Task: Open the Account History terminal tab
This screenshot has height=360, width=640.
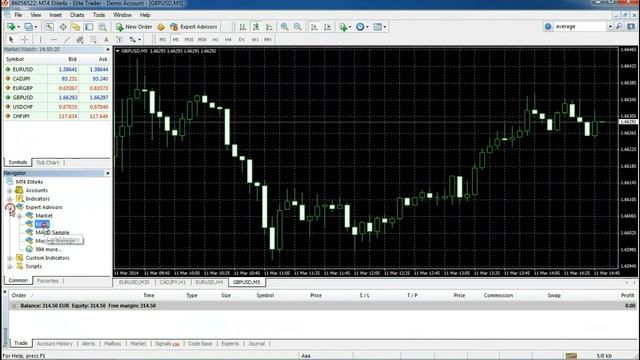Action: click(54, 344)
